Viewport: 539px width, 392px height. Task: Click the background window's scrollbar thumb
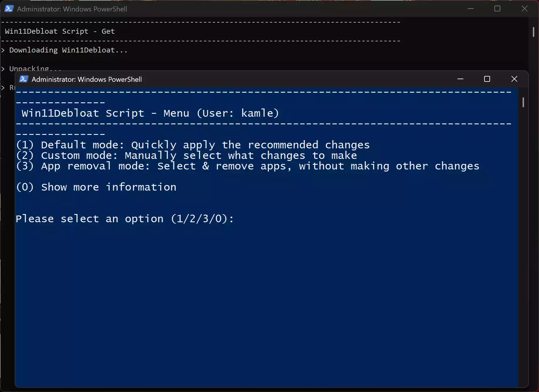pos(534,32)
